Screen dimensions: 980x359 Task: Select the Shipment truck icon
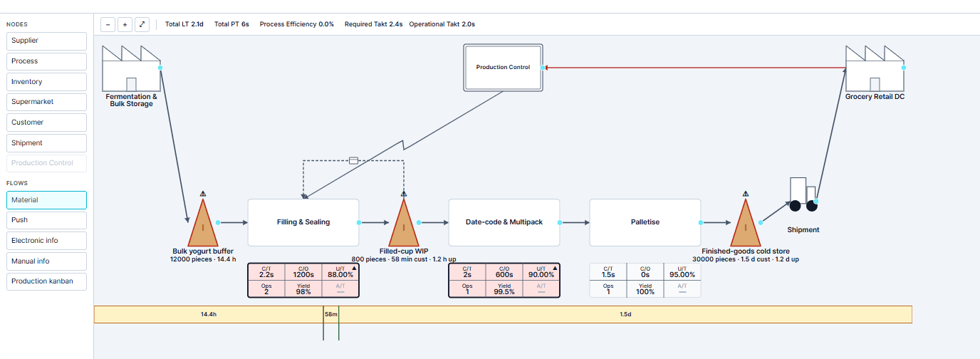[x=803, y=194]
